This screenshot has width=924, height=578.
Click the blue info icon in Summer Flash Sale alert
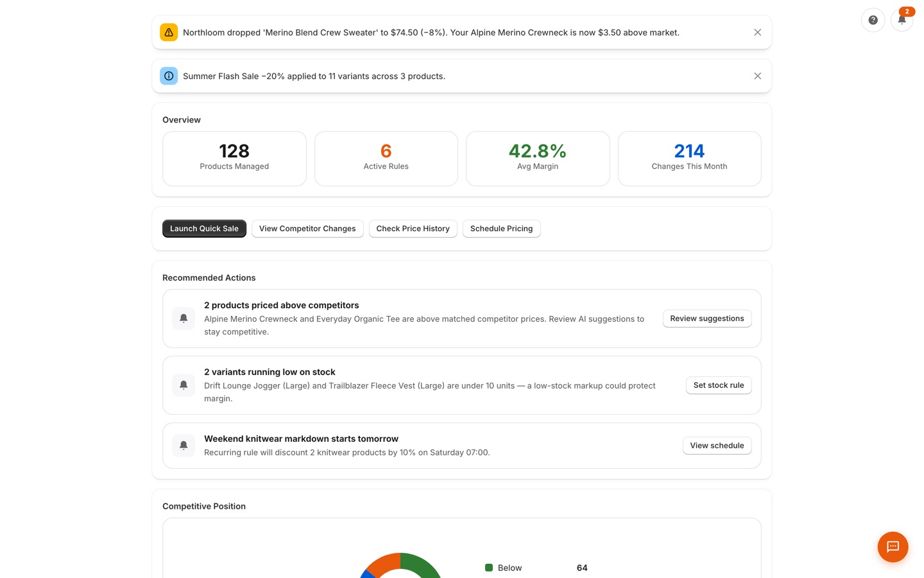pos(169,76)
